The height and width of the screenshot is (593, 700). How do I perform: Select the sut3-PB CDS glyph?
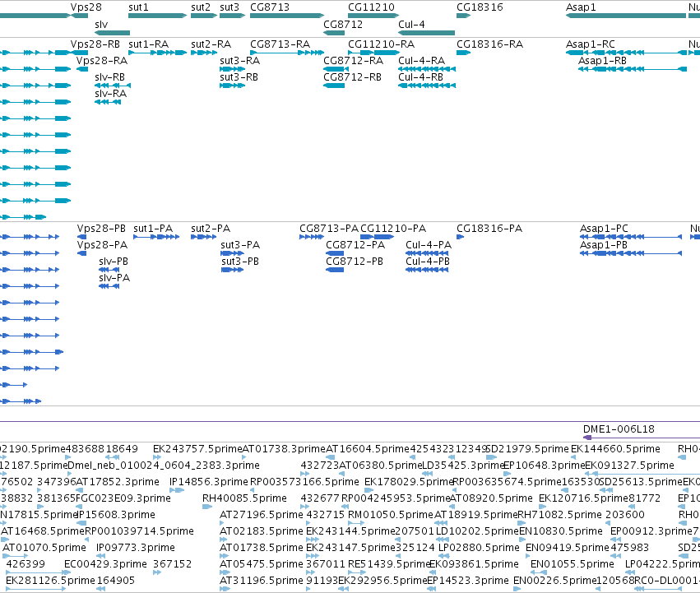coord(232,270)
